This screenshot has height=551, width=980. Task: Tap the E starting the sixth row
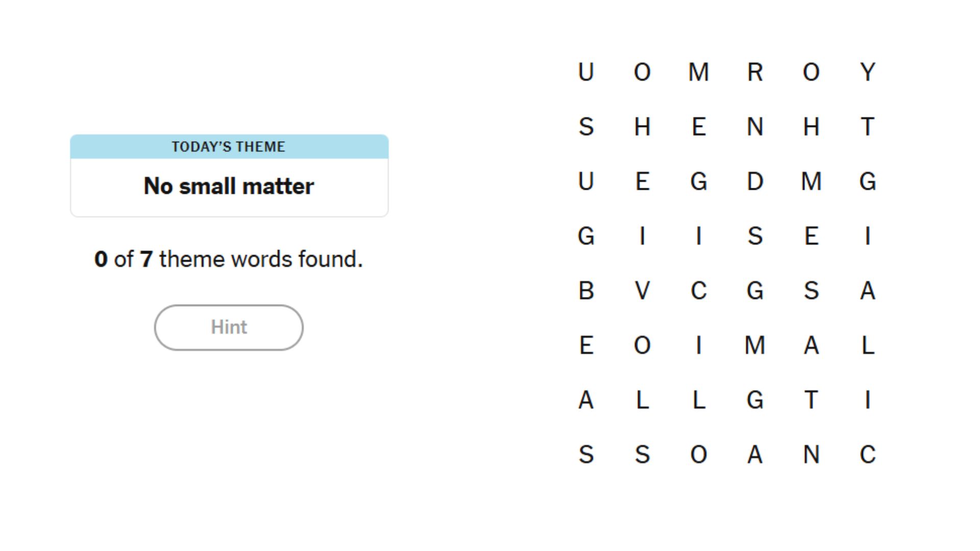coord(586,345)
